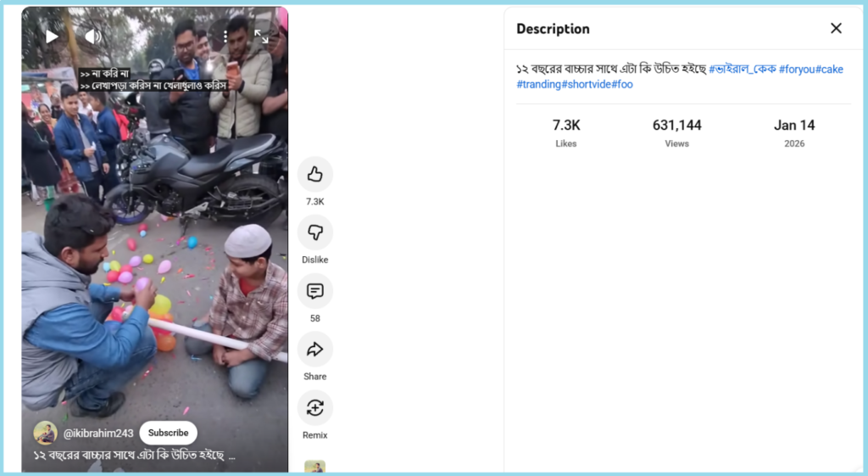
Task: Mute the video with the speaker icon
Action: 92,36
